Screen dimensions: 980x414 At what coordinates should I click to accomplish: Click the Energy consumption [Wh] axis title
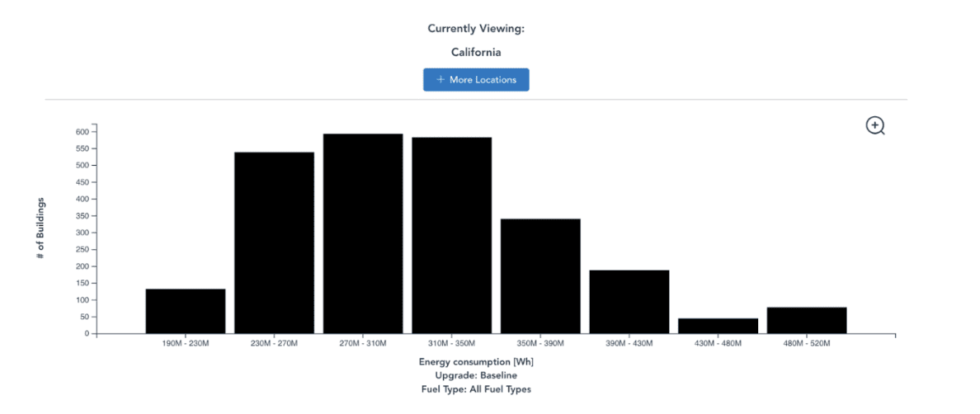click(x=476, y=362)
